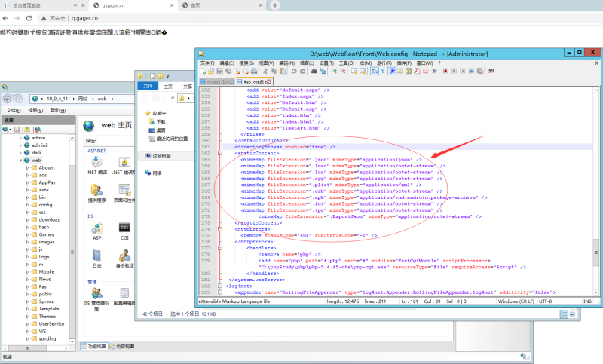Open the 搜索(S) menu in Notepad++
Screen dimensions: 603x364
[246, 63]
